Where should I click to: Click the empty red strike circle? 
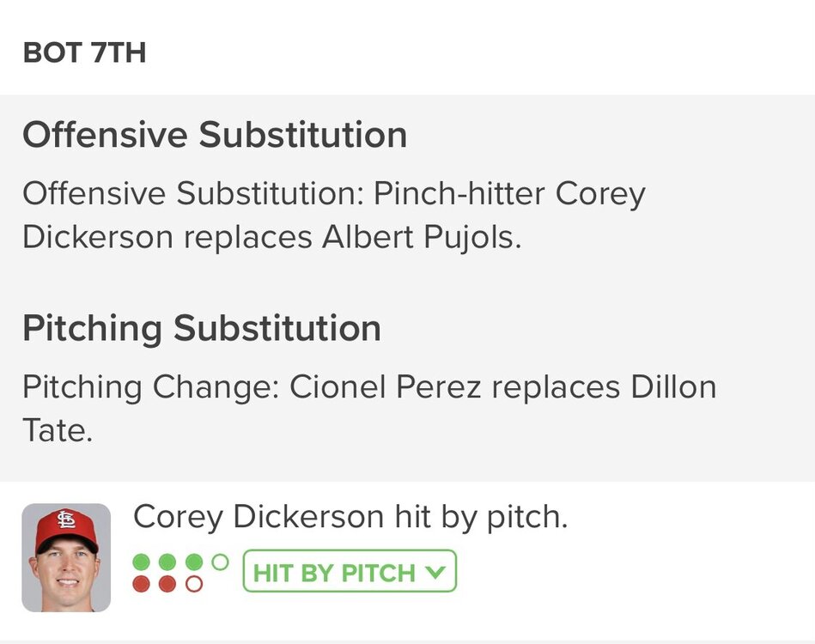click(194, 584)
